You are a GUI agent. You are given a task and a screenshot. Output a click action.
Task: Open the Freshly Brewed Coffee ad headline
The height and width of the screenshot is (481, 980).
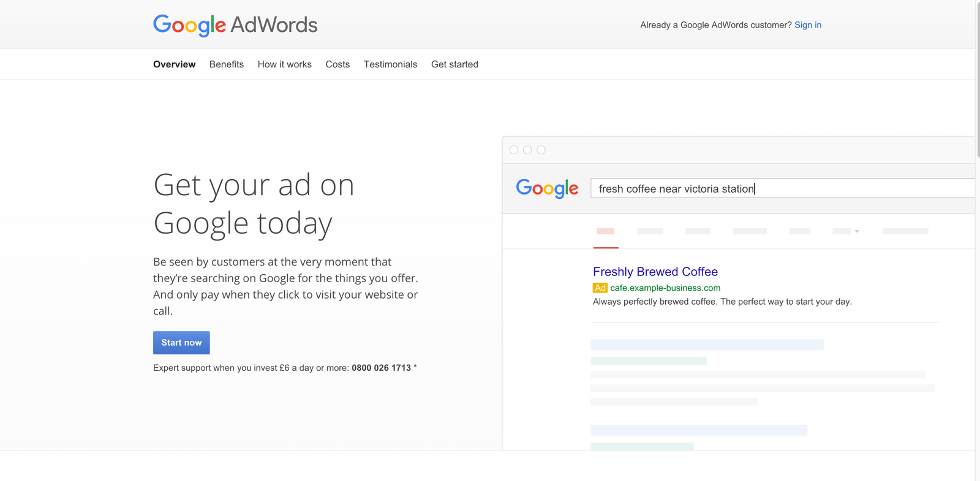click(x=655, y=272)
